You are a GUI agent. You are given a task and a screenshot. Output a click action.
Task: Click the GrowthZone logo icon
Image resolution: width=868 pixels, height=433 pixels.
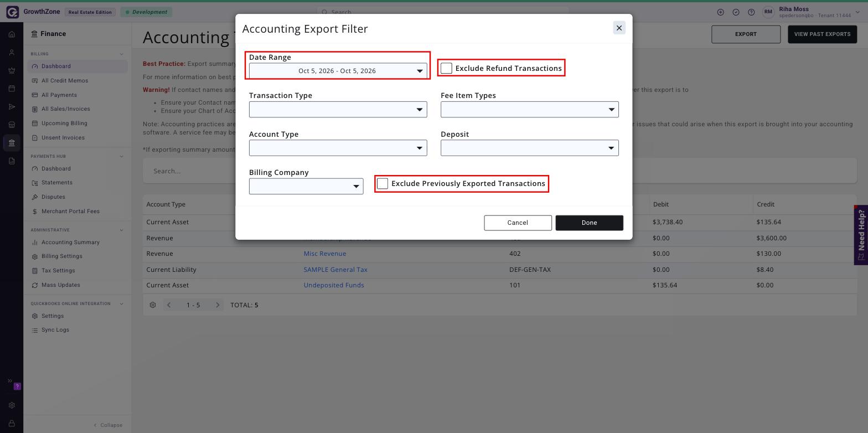click(12, 12)
